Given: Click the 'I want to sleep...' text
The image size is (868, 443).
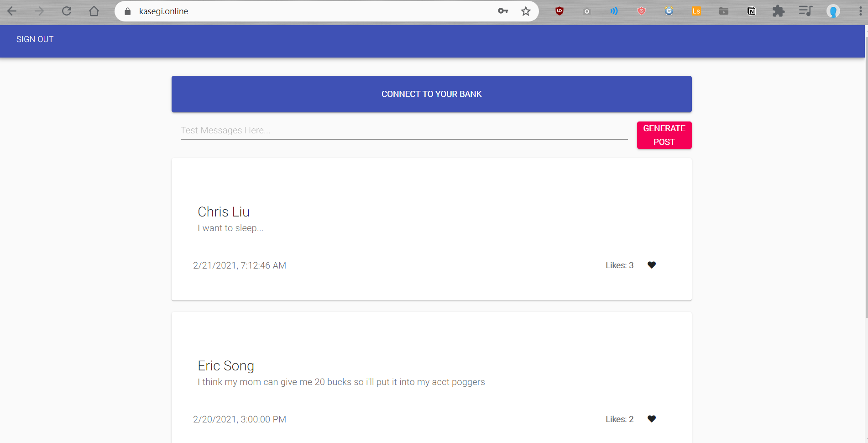Looking at the screenshot, I should 230,228.
